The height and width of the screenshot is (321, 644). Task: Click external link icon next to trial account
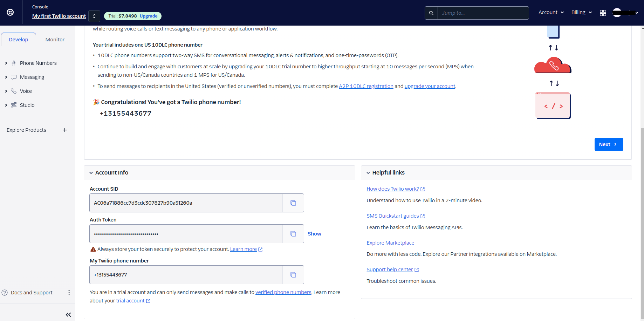(x=148, y=301)
